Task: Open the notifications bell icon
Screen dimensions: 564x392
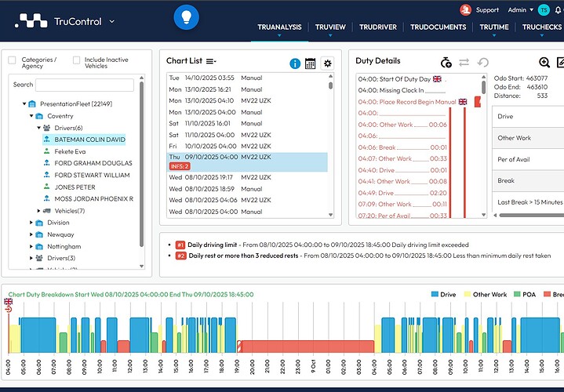Action: (559, 10)
